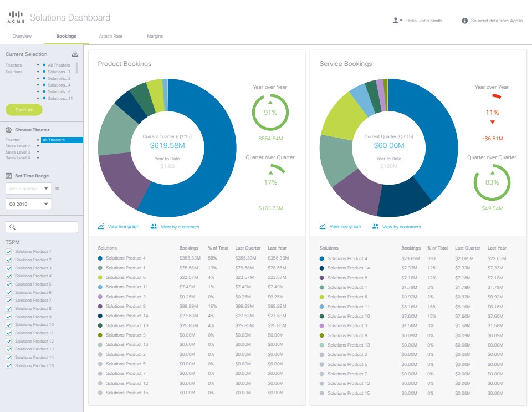Screen dimensions: 532x412
Task: Toggle the Solutions Product 8 checkbox
Action: point(8,309)
